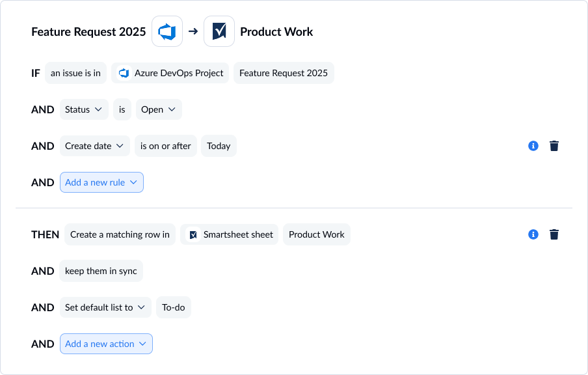Delete the Create date rule using its trash icon

click(x=554, y=146)
